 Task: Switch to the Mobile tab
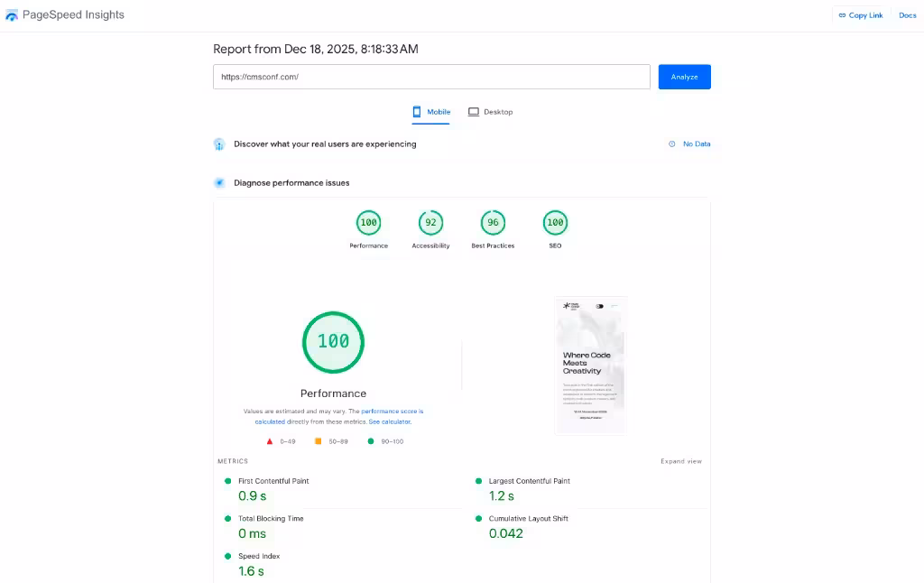coord(430,111)
